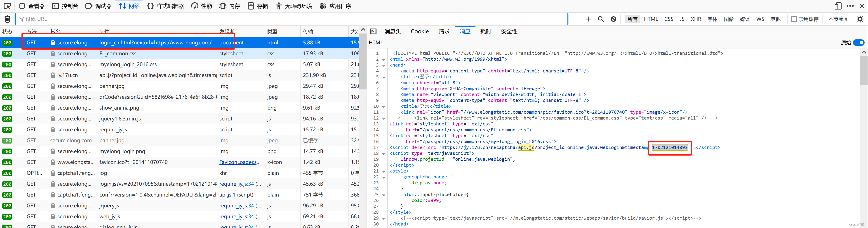Image resolution: width=868 pixels, height=228 pixels.
Task: Sort by the 传输 transferred column
Action: [x=324, y=31]
